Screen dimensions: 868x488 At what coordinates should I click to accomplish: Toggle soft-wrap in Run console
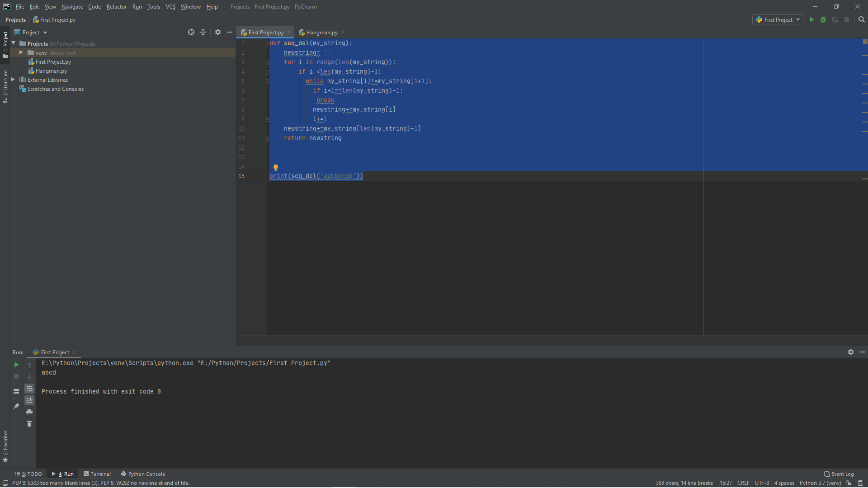pyautogui.click(x=29, y=389)
